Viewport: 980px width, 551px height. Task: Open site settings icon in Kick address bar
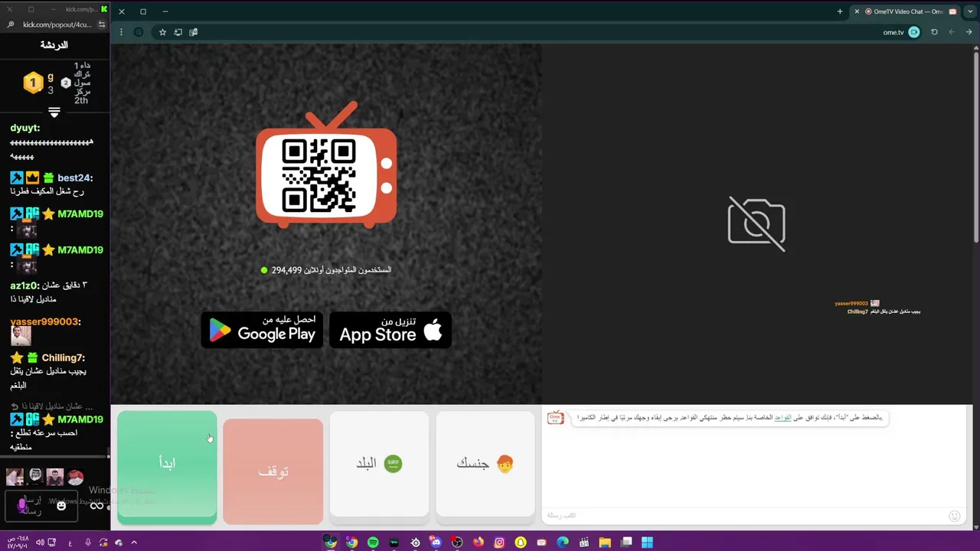[102, 24]
